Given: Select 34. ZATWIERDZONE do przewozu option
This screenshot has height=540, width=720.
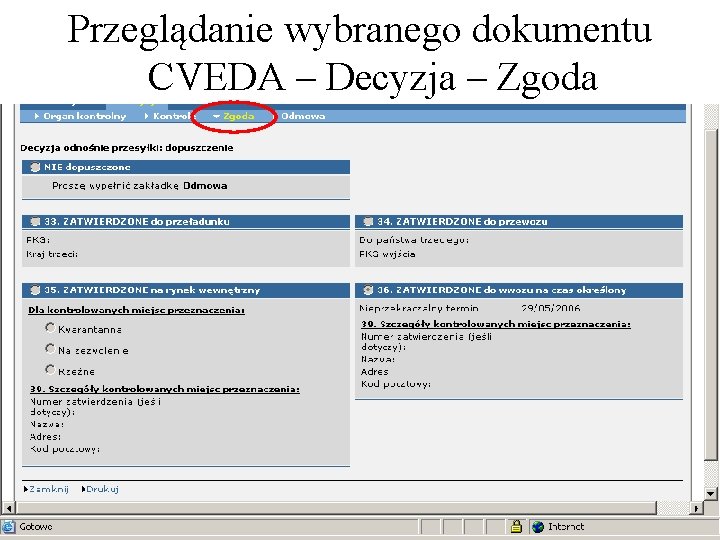Looking at the screenshot, I should pyautogui.click(x=368, y=222).
